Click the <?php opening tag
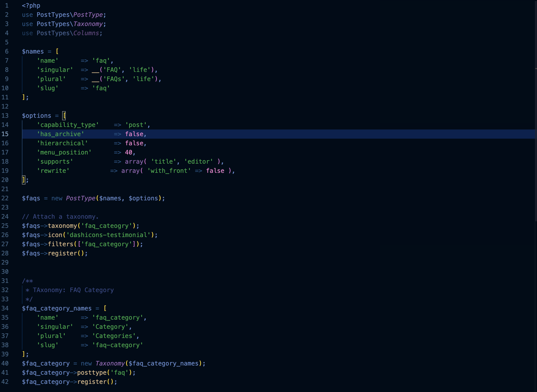Image resolution: width=537 pixels, height=392 pixels. [x=31, y=5]
